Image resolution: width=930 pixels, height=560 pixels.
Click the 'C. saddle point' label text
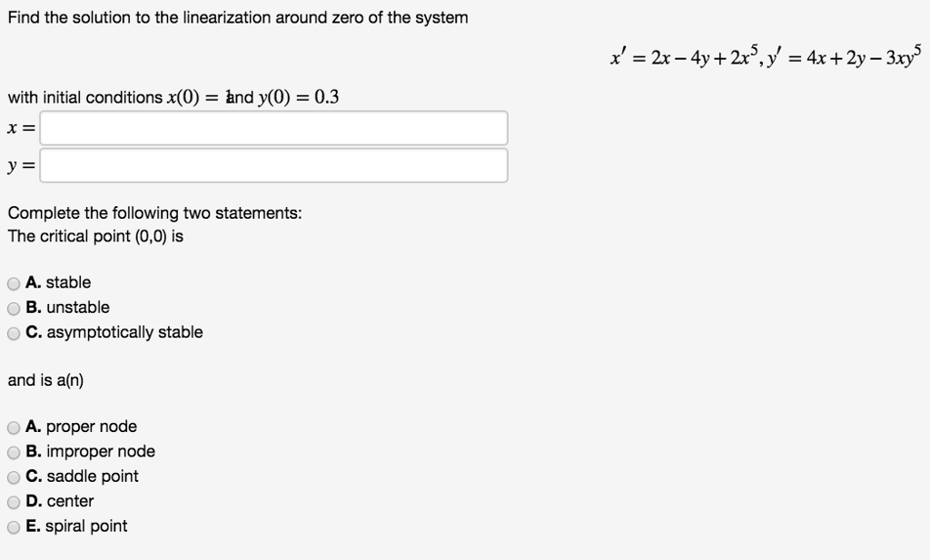click(x=83, y=476)
